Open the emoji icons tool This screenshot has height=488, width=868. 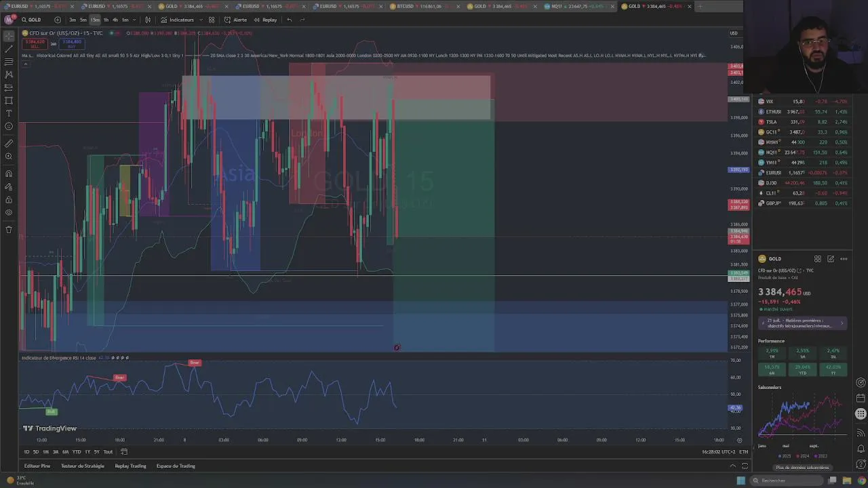(x=9, y=126)
